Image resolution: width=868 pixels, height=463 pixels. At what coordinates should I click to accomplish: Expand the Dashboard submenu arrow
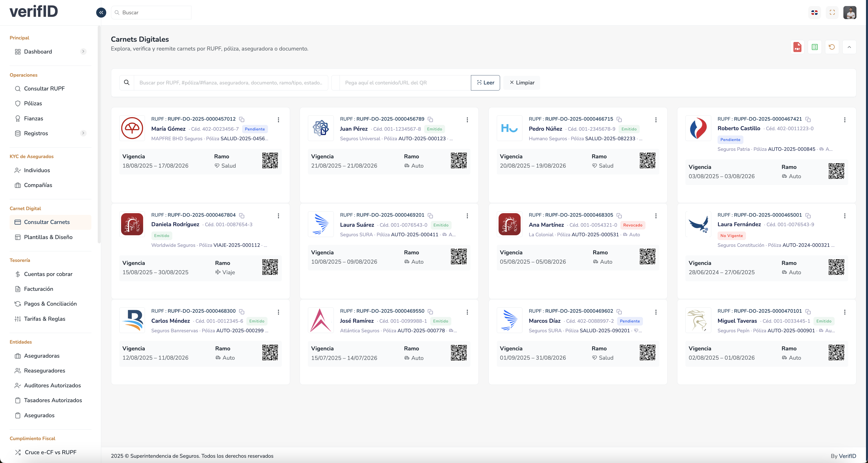click(83, 52)
